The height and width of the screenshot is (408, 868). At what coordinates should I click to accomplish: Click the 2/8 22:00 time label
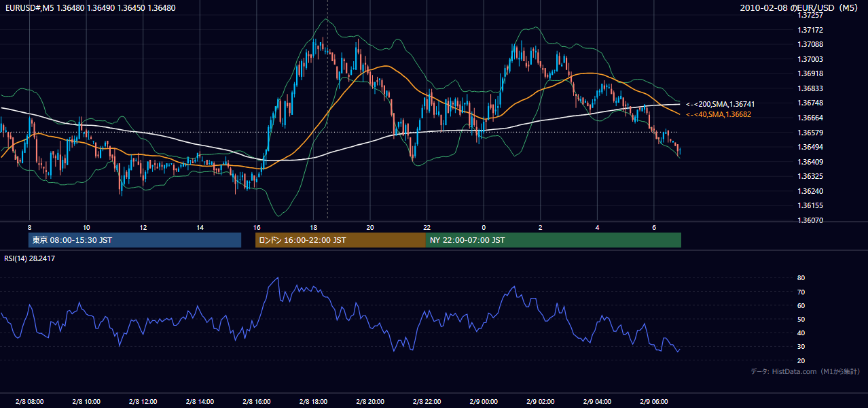(427, 402)
